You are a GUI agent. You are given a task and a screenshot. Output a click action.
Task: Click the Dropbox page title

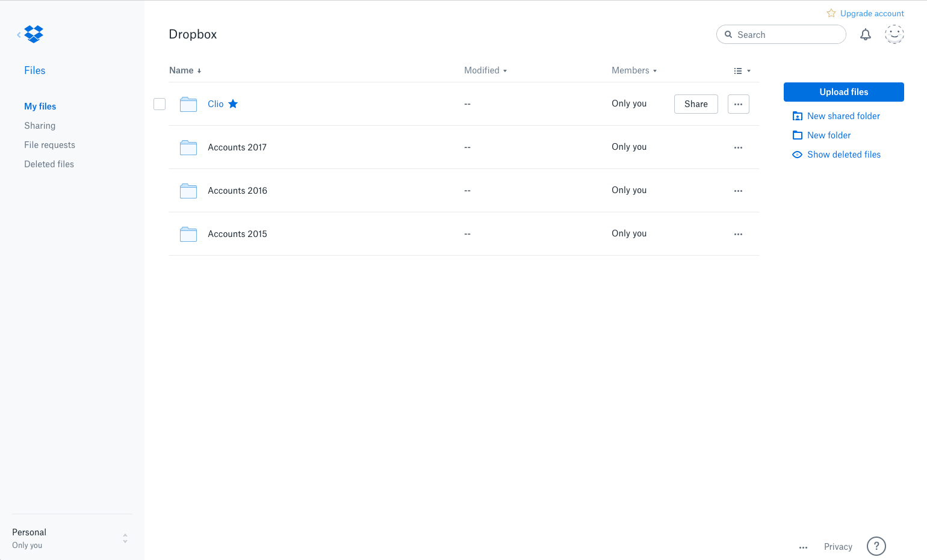193,34
